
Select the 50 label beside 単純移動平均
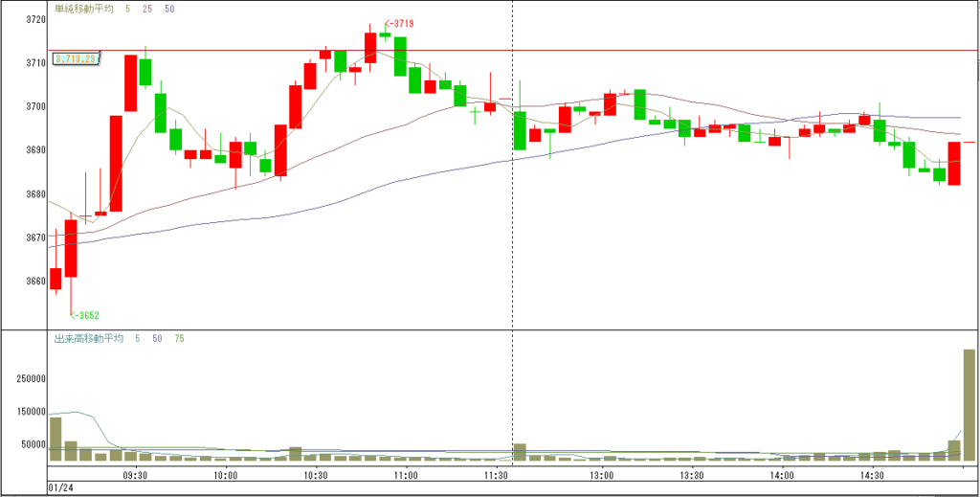pyautogui.click(x=169, y=10)
